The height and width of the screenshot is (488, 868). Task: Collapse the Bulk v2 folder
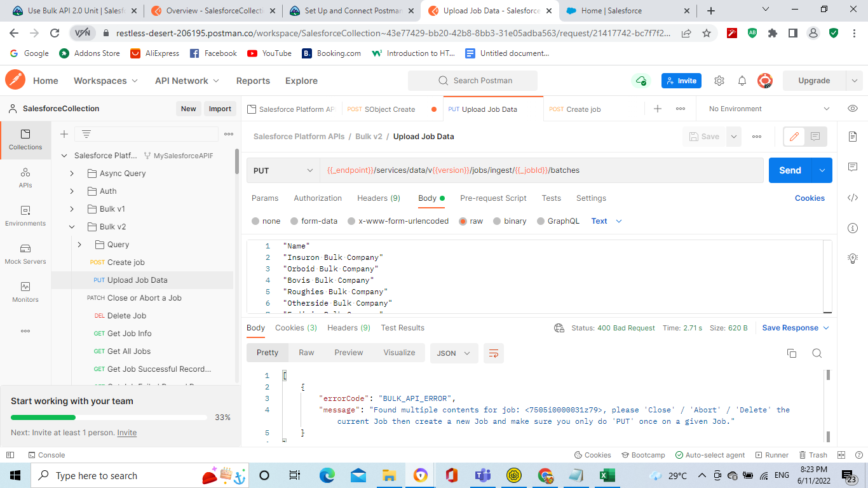click(72, 227)
